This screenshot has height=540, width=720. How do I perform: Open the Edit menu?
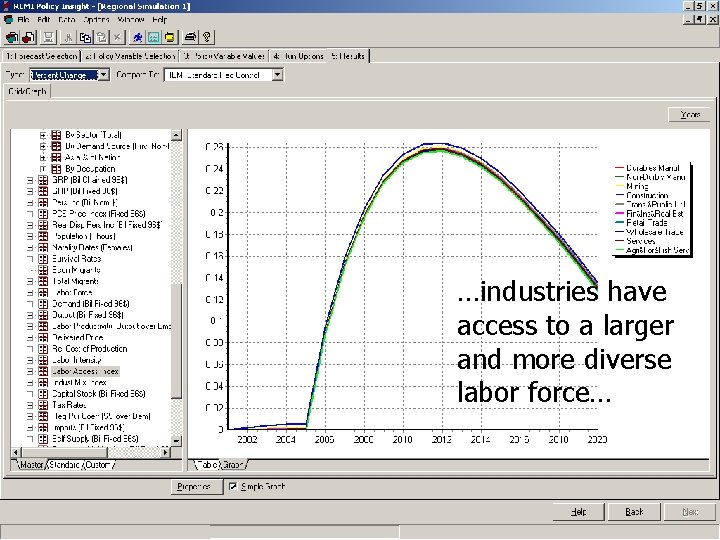(44, 20)
